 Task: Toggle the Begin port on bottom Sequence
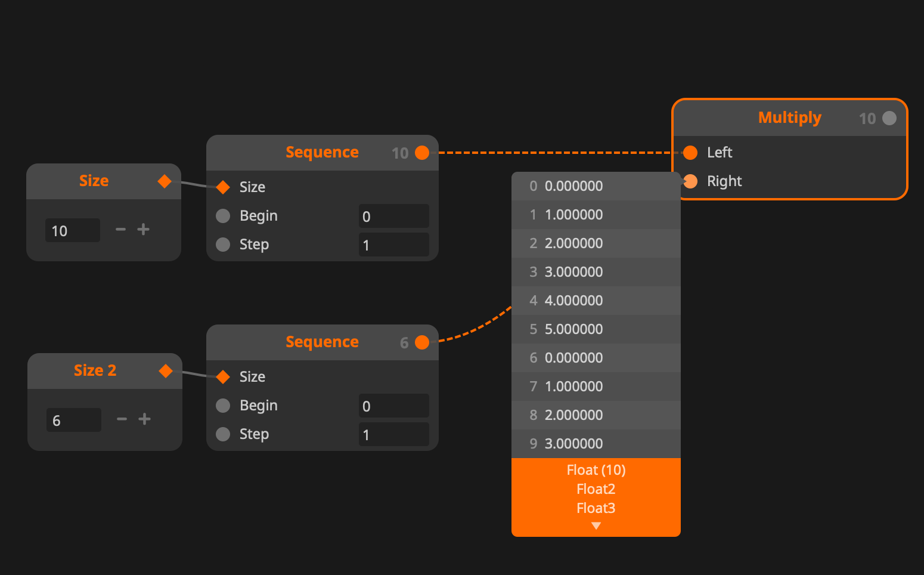tap(223, 406)
